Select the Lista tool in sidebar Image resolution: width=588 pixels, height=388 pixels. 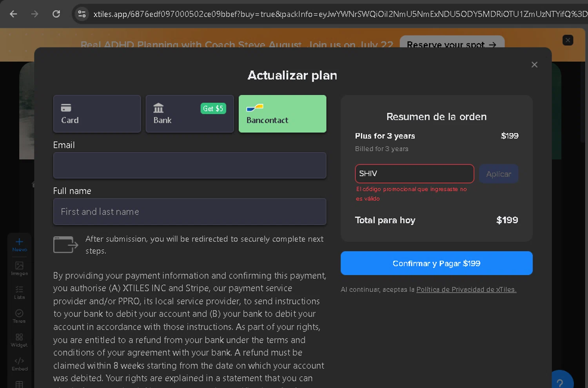(19, 292)
